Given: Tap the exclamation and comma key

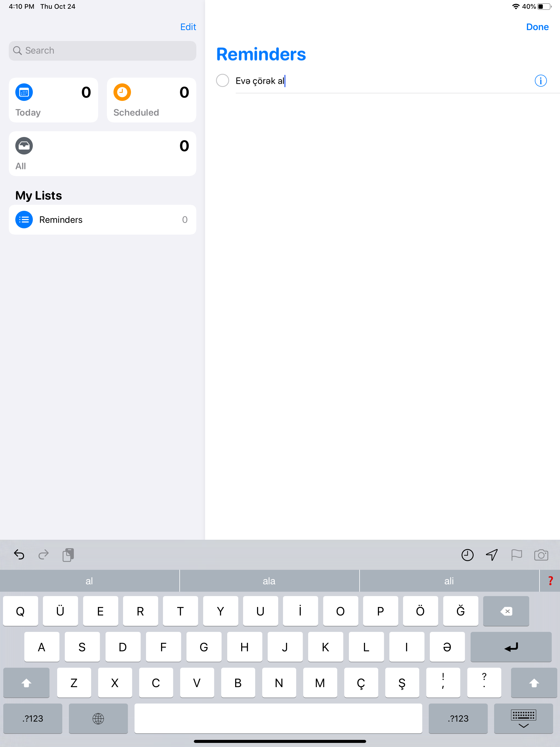Looking at the screenshot, I should [x=443, y=682].
